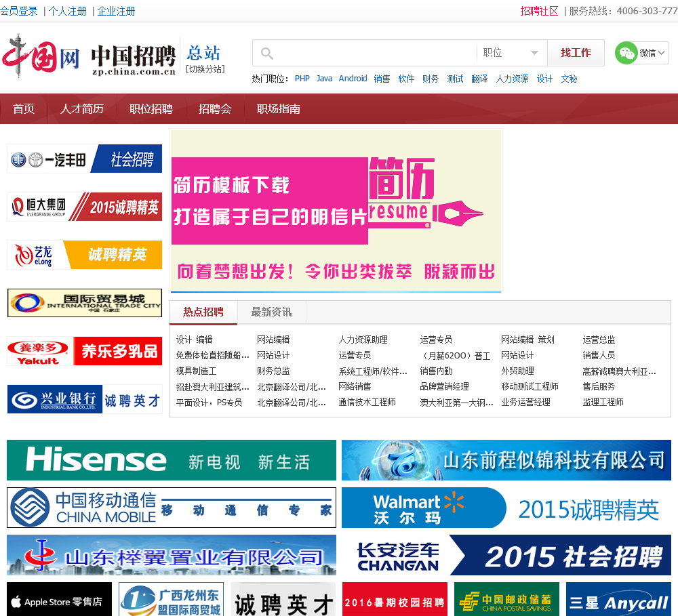Screen dimensions: 678x616
Task: Open job listing 设计 编辑
Action: pyautogui.click(x=194, y=340)
